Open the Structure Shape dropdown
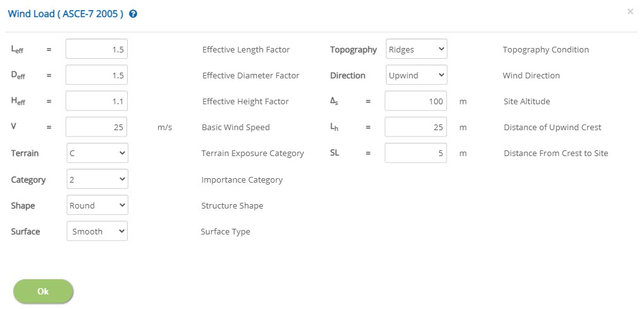The image size is (644, 309). click(x=97, y=205)
